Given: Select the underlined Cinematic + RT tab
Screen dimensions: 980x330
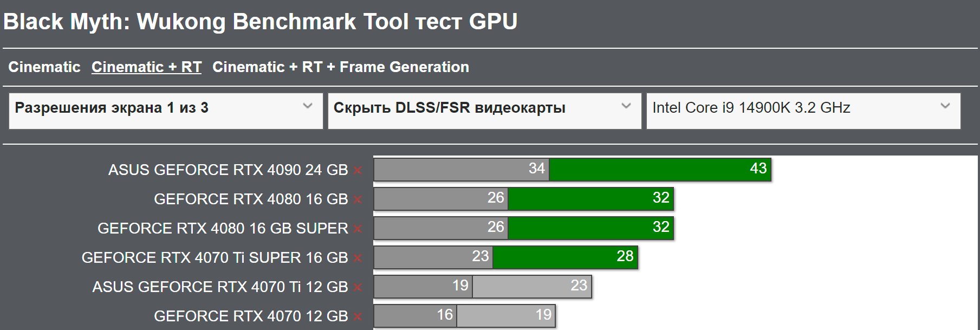Looking at the screenshot, I should pyautogui.click(x=146, y=67).
